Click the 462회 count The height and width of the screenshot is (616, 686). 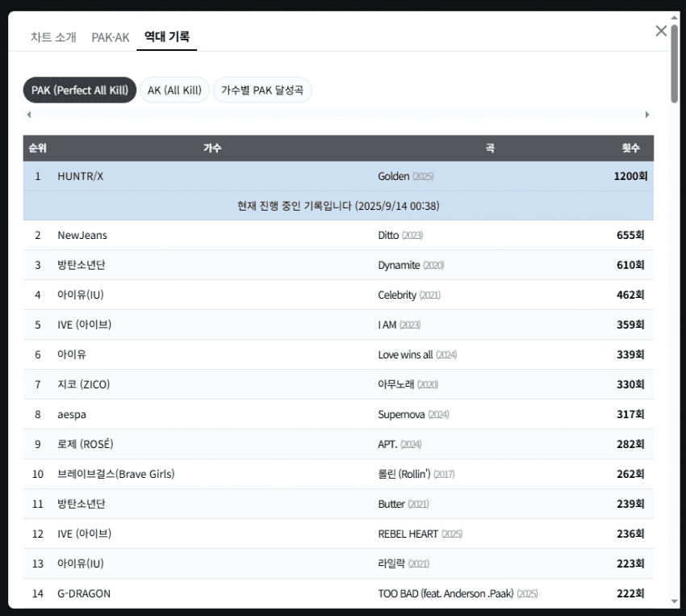[x=630, y=295]
